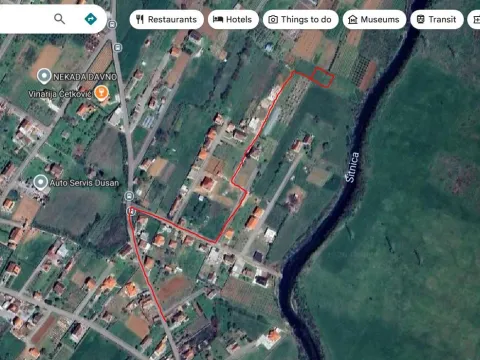Open Vinarija Ćetković winery orange pin

click(101, 93)
